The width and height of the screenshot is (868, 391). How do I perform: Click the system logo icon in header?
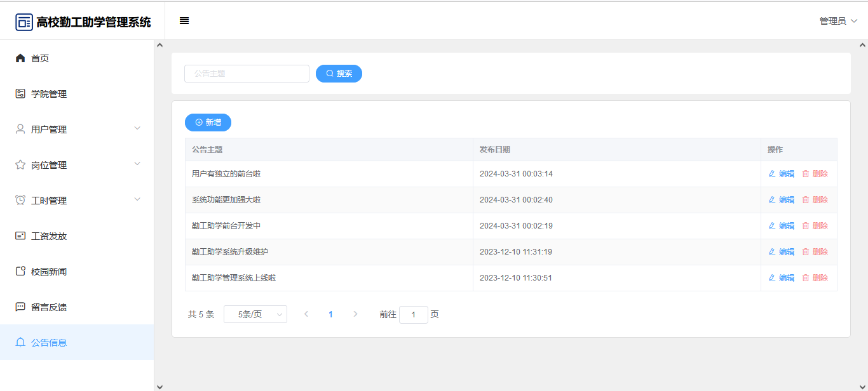(x=24, y=22)
